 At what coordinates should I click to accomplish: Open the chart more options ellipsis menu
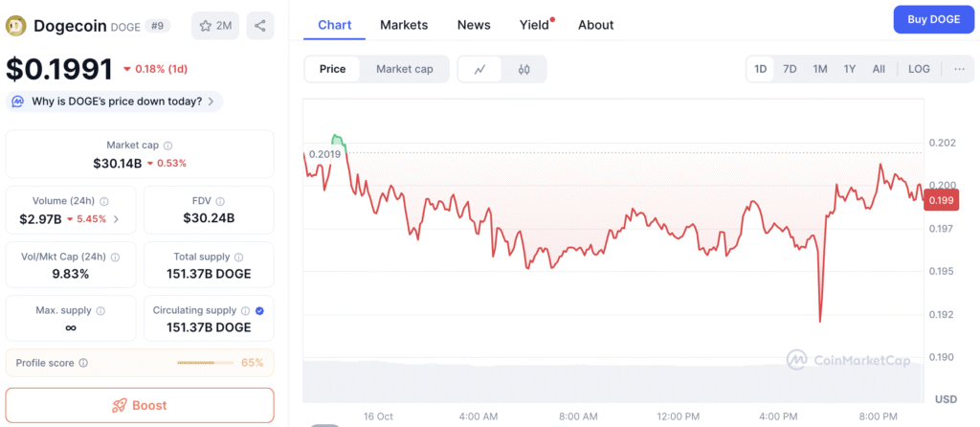point(959,69)
